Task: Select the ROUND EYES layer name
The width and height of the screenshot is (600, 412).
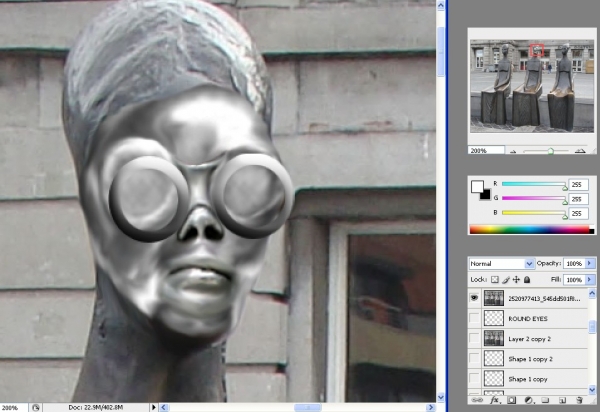Action: pyautogui.click(x=528, y=319)
